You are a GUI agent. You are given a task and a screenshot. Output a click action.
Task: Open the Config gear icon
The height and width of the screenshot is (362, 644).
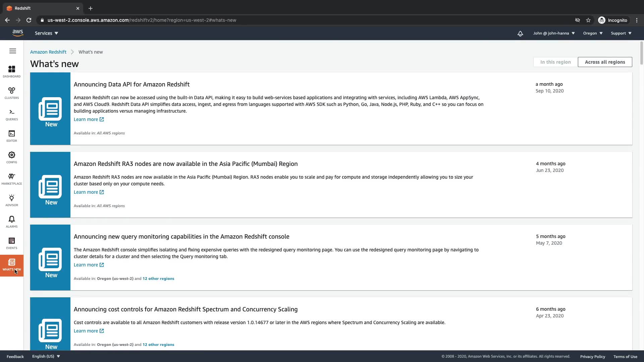pyautogui.click(x=12, y=157)
